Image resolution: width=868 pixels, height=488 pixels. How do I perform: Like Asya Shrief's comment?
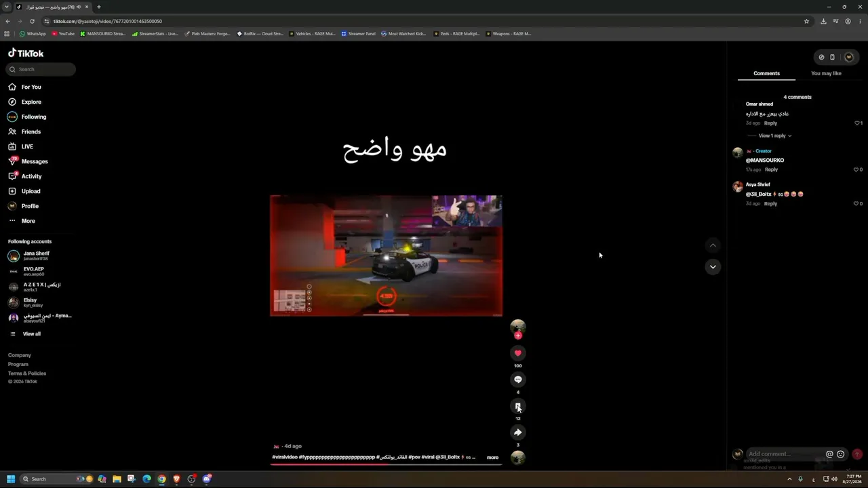[857, 203]
